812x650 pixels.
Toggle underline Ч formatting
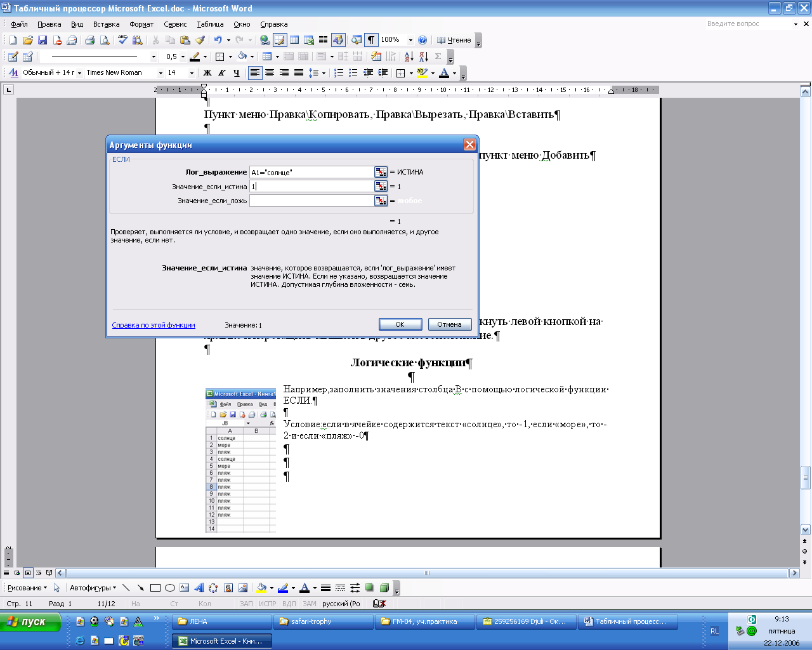tap(236, 73)
